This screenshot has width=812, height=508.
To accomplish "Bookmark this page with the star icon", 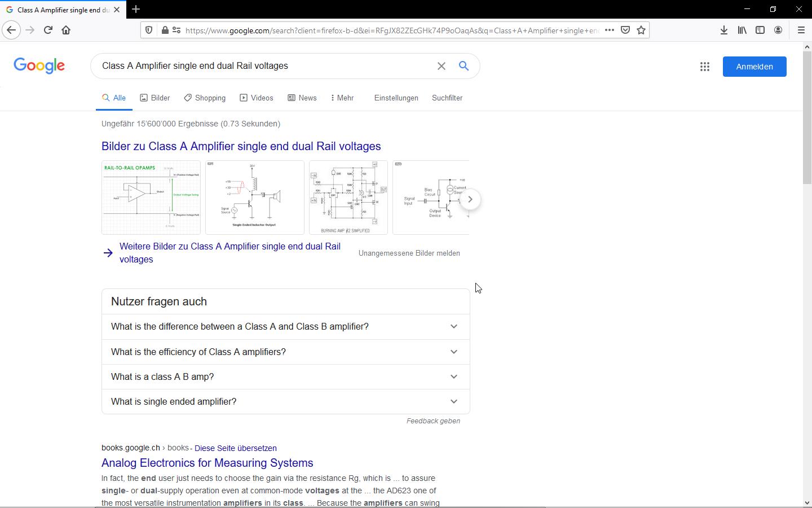I will pos(641,30).
